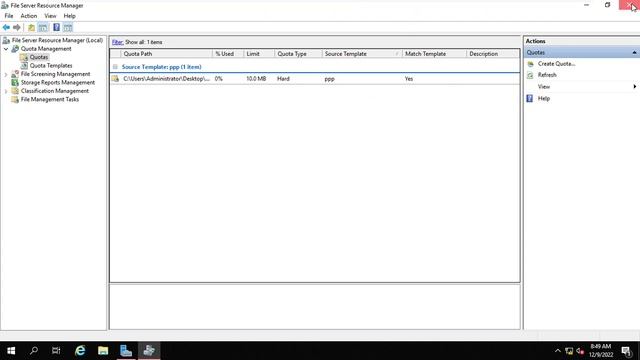Click the Forward arrow in toolbar
The image size is (640, 360).
[17, 27]
